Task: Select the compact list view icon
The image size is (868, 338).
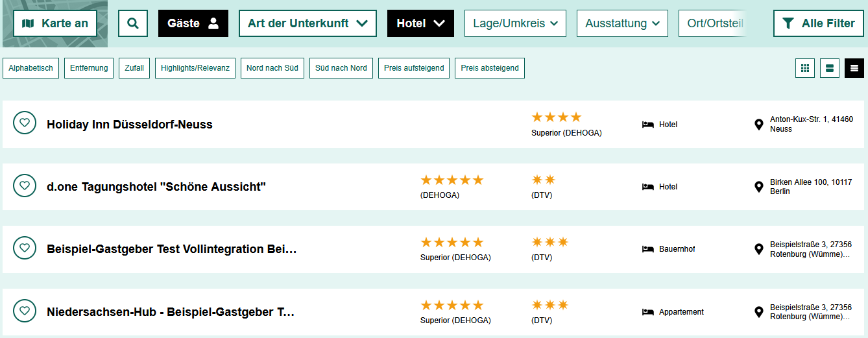Action: [854, 68]
